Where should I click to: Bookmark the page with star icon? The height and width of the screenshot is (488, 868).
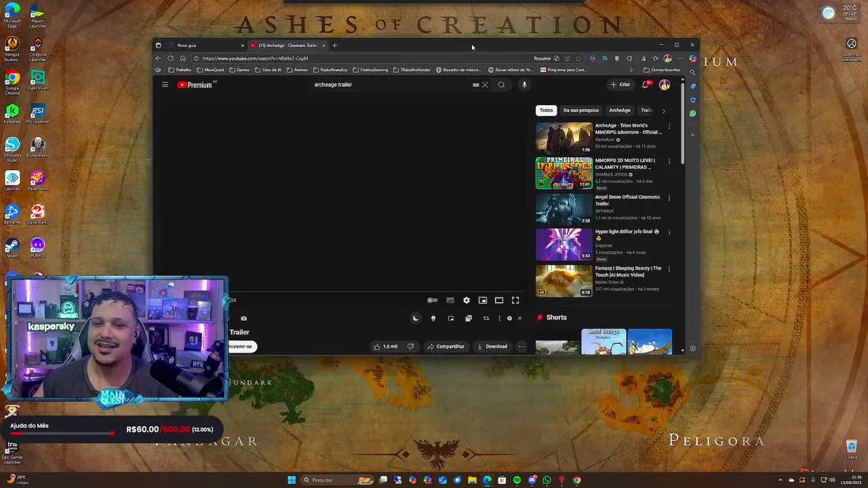[x=578, y=58]
